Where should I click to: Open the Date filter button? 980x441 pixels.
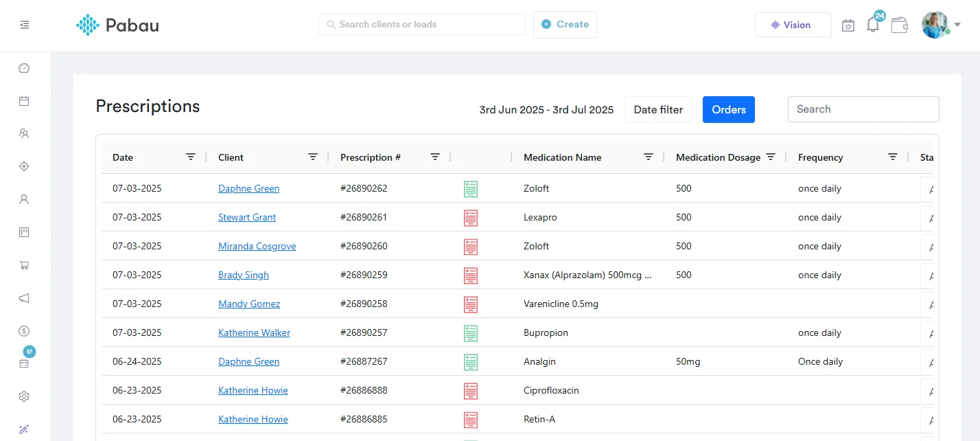tap(657, 110)
